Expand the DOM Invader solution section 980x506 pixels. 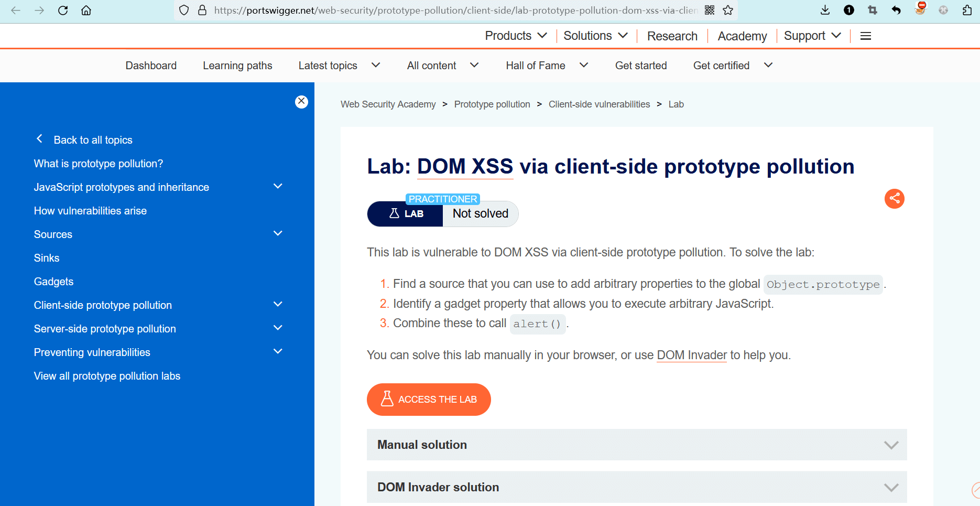pyautogui.click(x=637, y=487)
